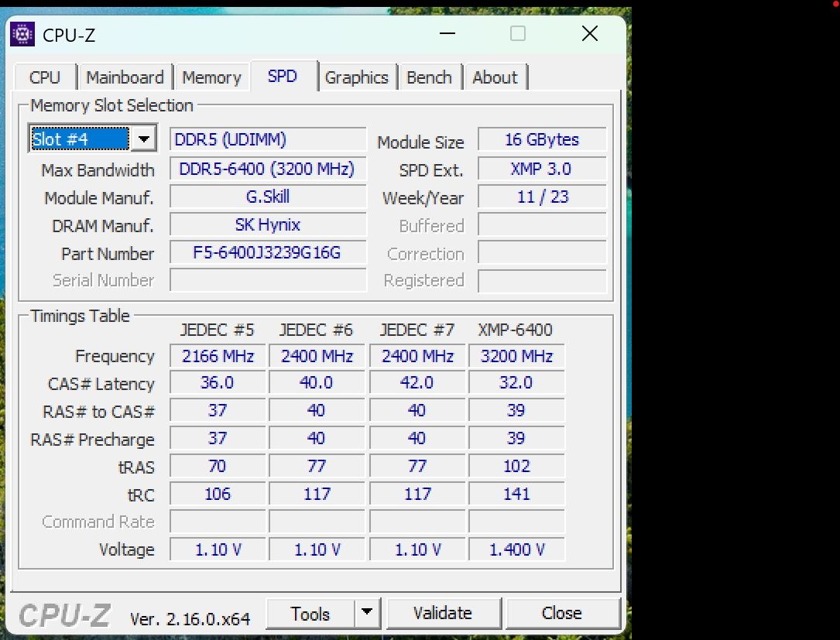Click the Timings Table group label

pos(80,316)
